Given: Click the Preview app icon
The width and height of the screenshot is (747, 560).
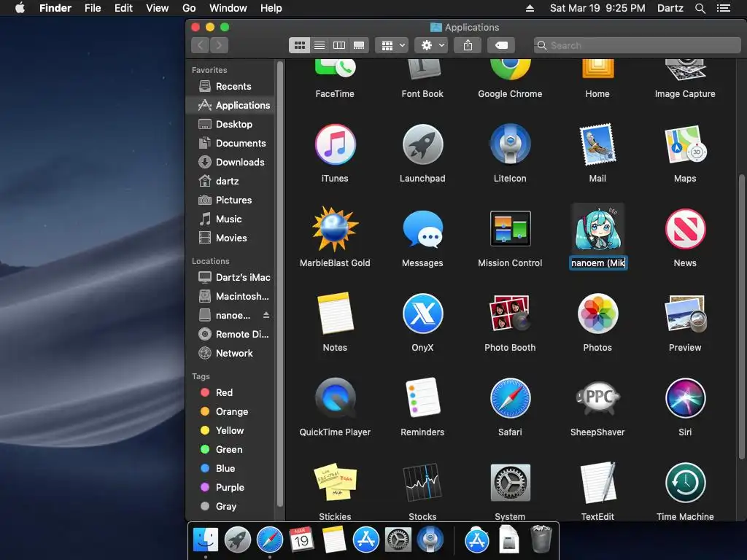Looking at the screenshot, I should 685,314.
